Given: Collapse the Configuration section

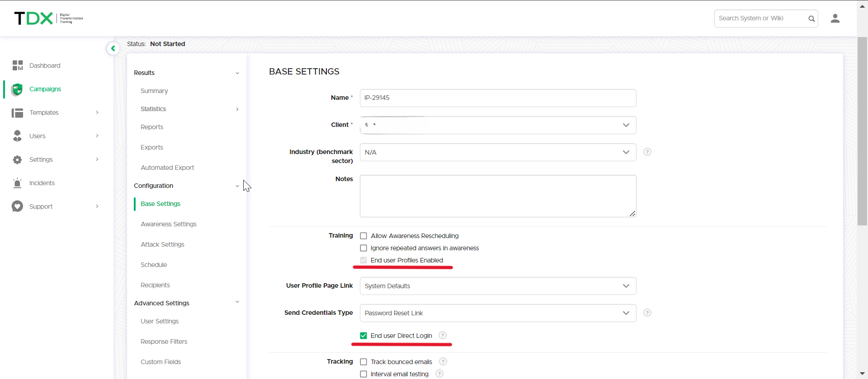Looking at the screenshot, I should [237, 186].
